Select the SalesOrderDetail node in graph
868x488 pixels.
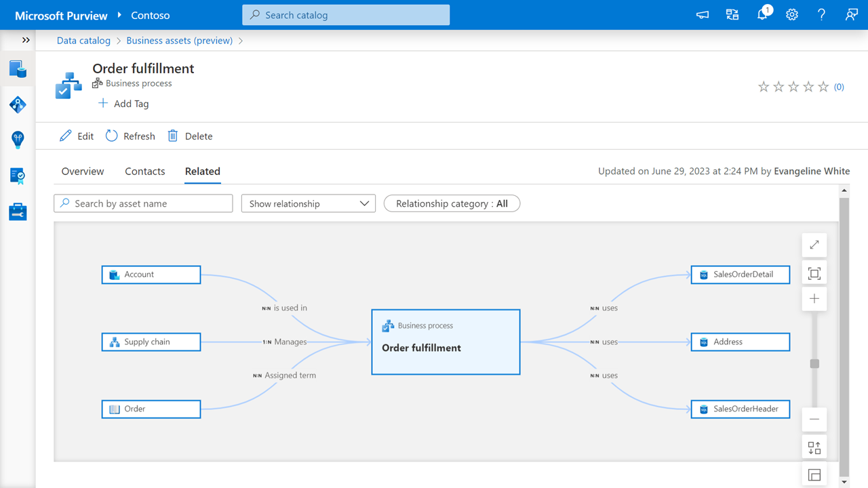[741, 274]
